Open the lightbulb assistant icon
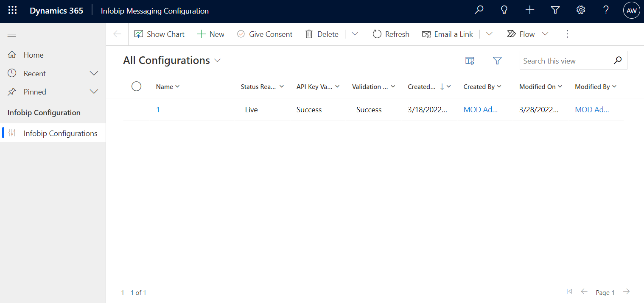The width and height of the screenshot is (644, 303). pyautogui.click(x=504, y=11)
